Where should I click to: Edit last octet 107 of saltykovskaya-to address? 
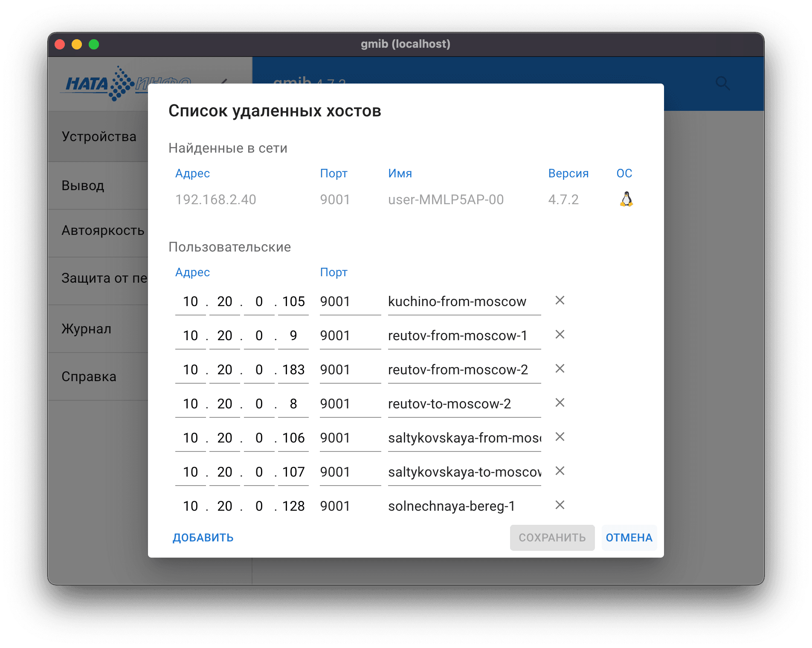293,472
